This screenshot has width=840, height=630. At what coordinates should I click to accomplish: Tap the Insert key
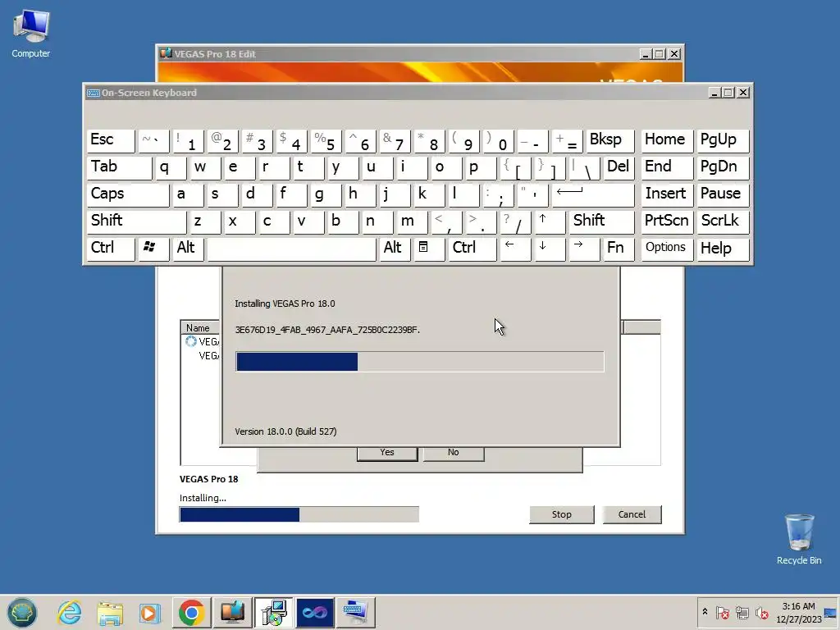click(667, 194)
